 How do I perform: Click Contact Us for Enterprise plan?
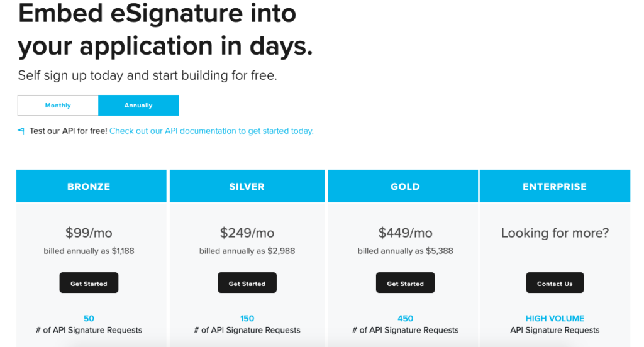pos(555,283)
